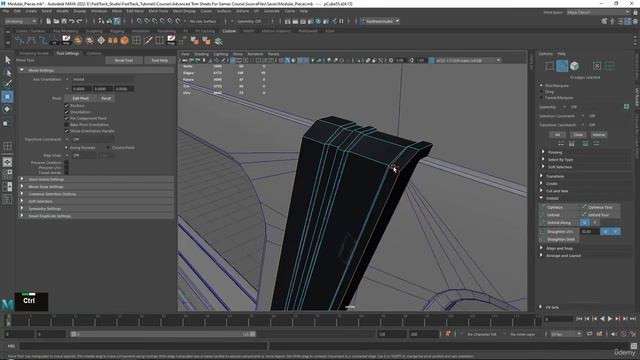Click the Undo arrow icon
The image size is (640, 360).
coord(72,21)
